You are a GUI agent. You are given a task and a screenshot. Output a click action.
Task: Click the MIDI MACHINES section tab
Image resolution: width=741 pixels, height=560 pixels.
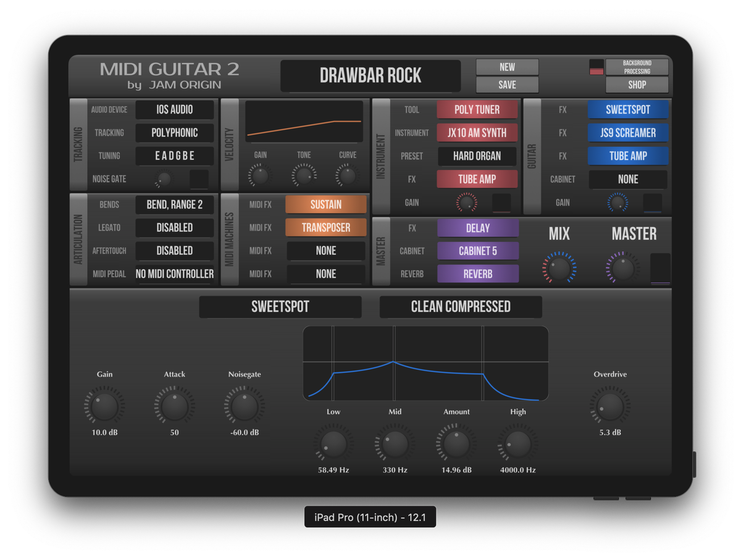coord(230,240)
